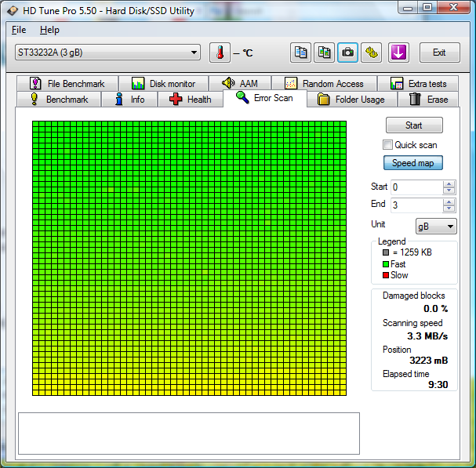Screen dimensions: 476x468
Task: Open the Health tab
Action: (x=191, y=100)
